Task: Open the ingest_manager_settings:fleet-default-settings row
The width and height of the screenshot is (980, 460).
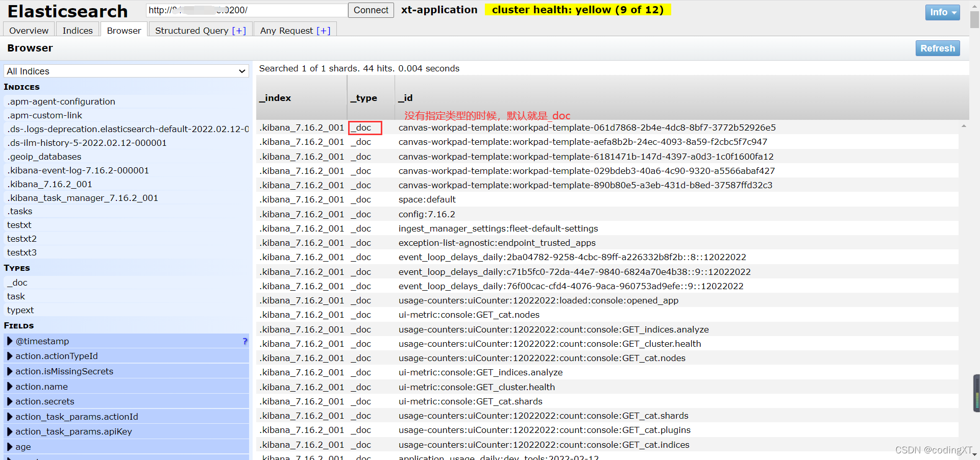Action: (x=607, y=228)
